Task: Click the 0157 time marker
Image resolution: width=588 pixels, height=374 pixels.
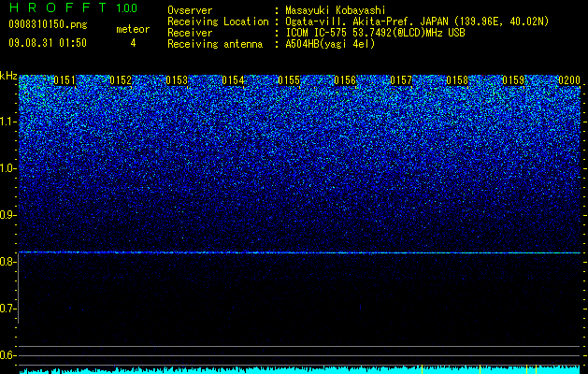Action: tap(401, 80)
